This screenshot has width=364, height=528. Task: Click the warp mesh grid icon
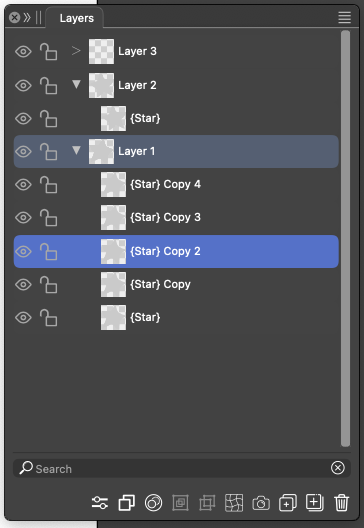click(x=234, y=503)
